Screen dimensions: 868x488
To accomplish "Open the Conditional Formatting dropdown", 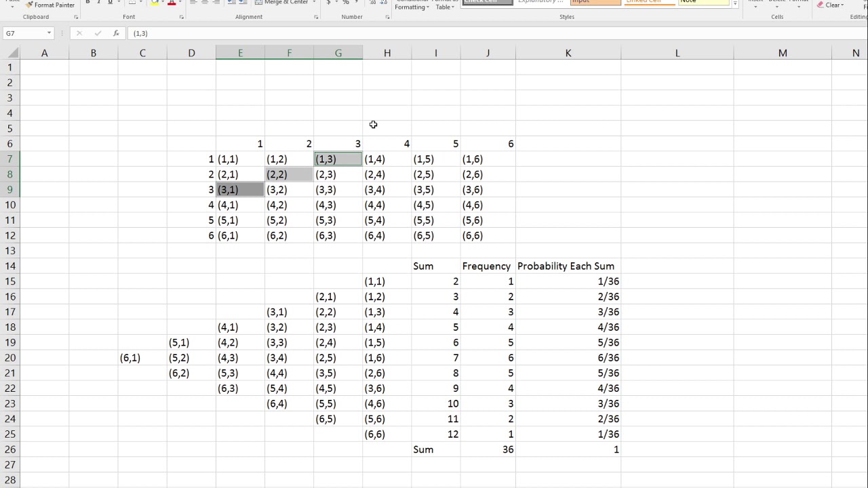I will [x=412, y=5].
